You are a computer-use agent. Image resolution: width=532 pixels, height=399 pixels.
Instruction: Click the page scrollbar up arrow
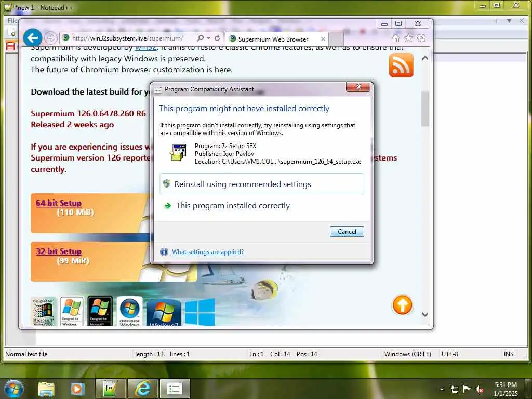click(425, 58)
